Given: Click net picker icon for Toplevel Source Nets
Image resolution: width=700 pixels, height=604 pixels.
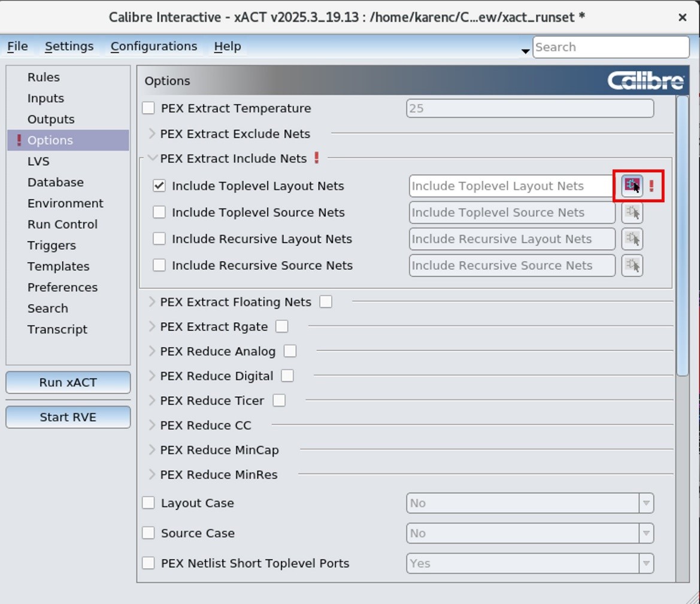Looking at the screenshot, I should tap(632, 213).
